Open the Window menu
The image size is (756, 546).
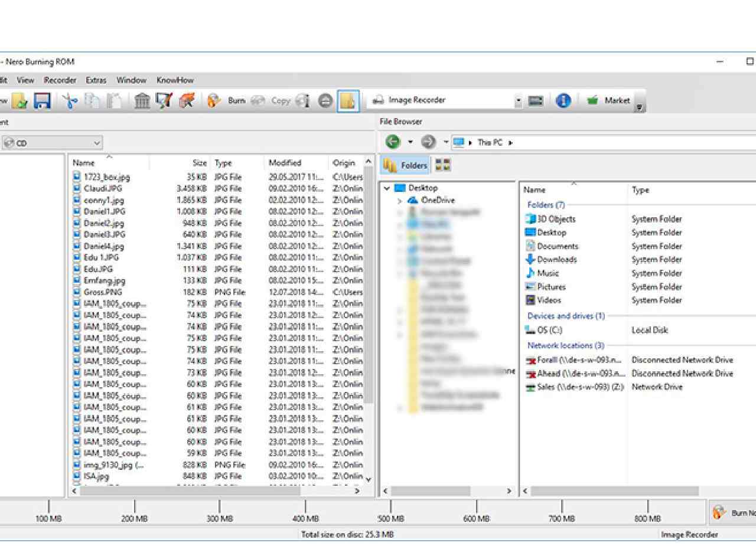pyautogui.click(x=131, y=80)
